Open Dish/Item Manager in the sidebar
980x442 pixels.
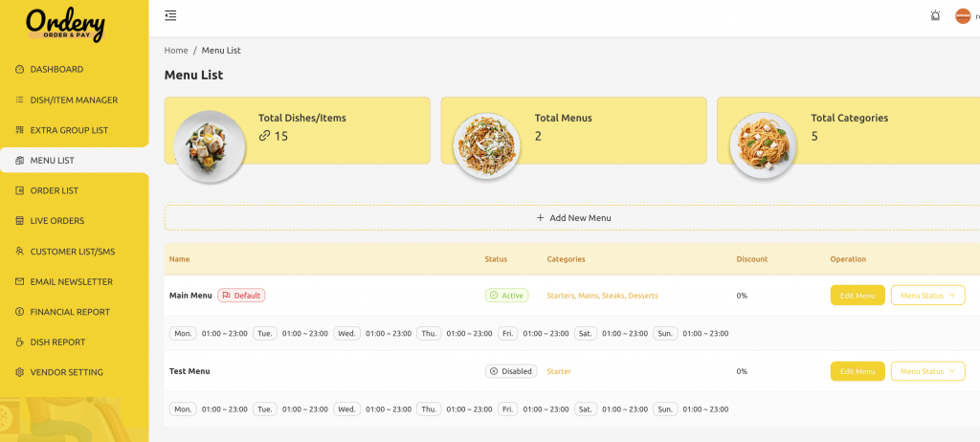pyautogui.click(x=75, y=100)
